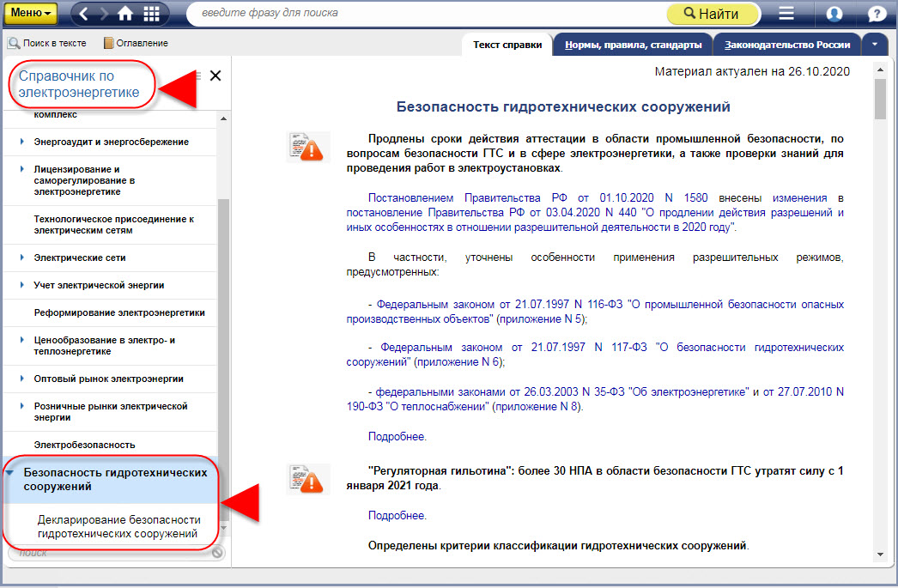Switch to 'Законодательство России' tab
The image size is (898, 588).
click(786, 45)
